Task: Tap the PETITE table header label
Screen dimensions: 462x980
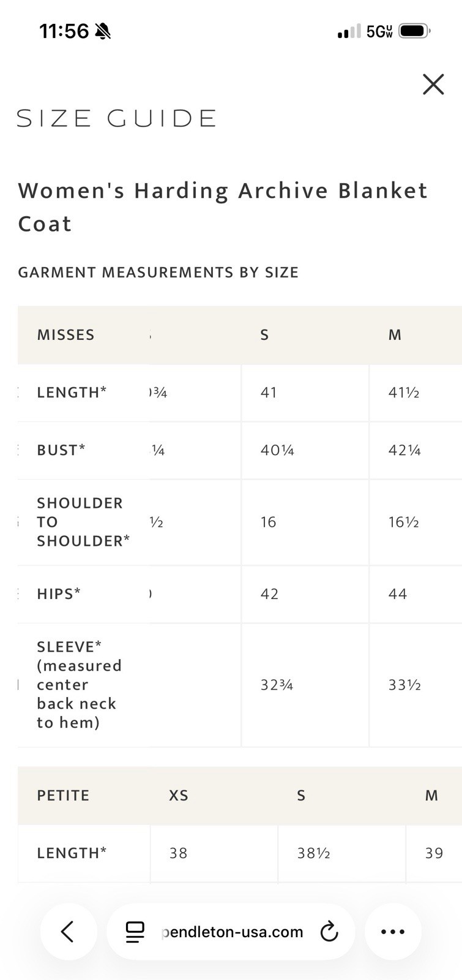Action: 63,796
